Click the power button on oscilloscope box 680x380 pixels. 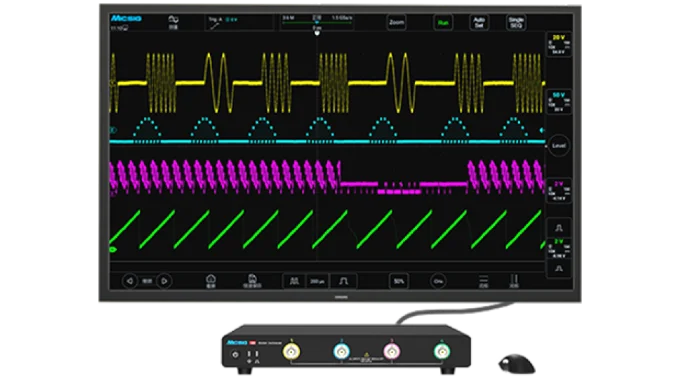(x=235, y=354)
